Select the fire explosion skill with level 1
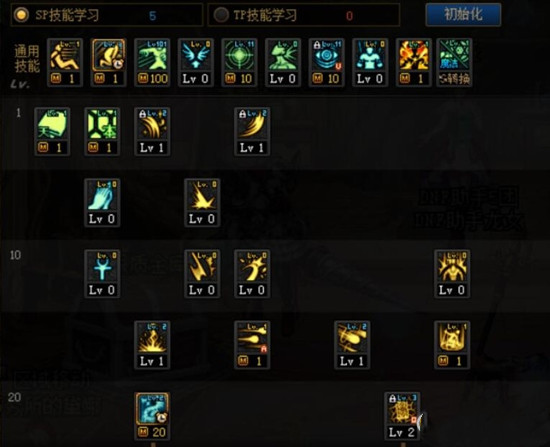Screen dimensions: 550x447 [414, 62]
